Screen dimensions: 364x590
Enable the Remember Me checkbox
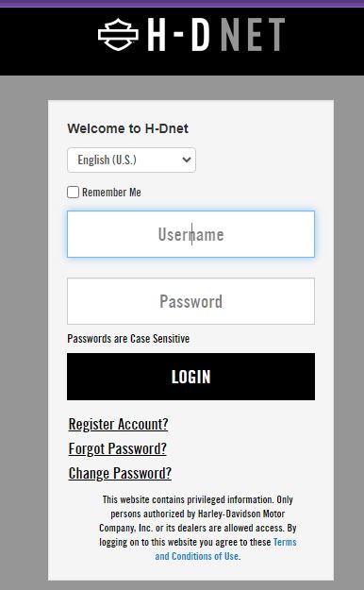click(x=73, y=192)
